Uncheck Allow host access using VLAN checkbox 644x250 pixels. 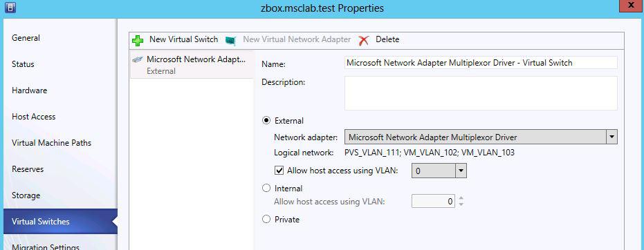pos(279,171)
